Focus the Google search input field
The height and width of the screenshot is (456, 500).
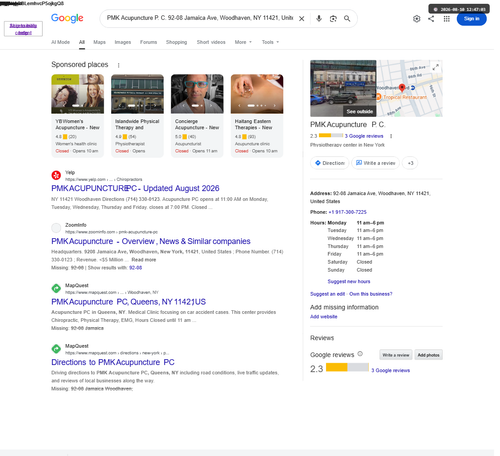click(199, 18)
